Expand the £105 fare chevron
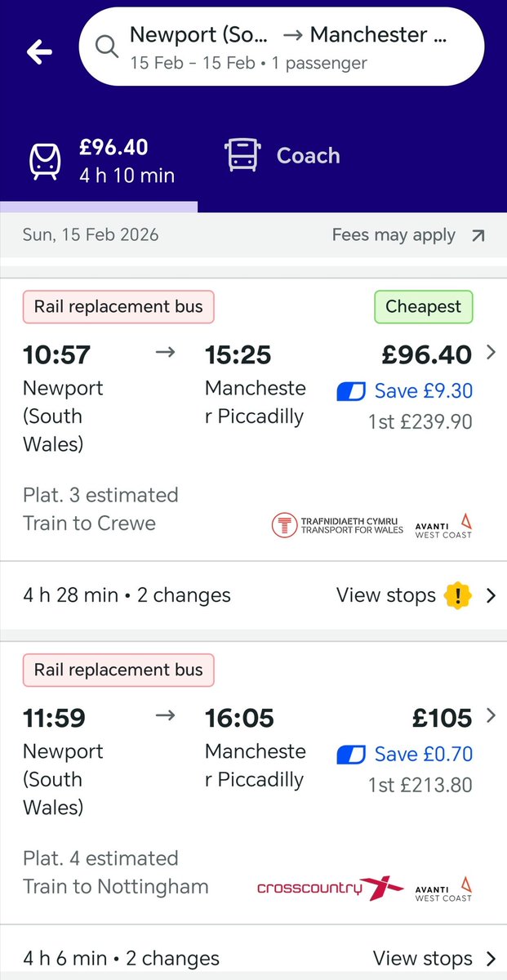507x980 pixels. pyautogui.click(x=491, y=716)
